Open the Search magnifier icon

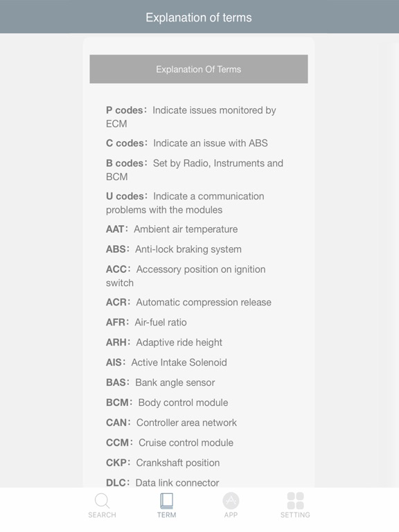(x=102, y=501)
